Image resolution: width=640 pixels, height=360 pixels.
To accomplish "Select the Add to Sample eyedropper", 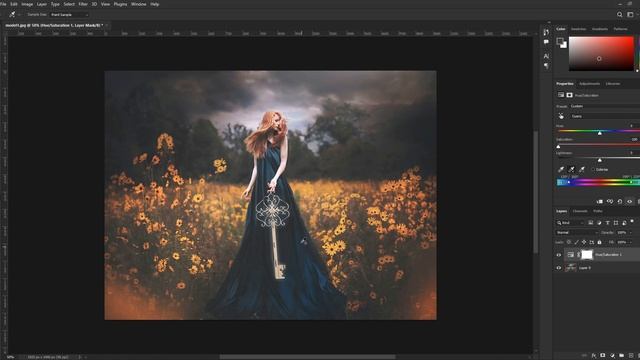I will (571, 169).
